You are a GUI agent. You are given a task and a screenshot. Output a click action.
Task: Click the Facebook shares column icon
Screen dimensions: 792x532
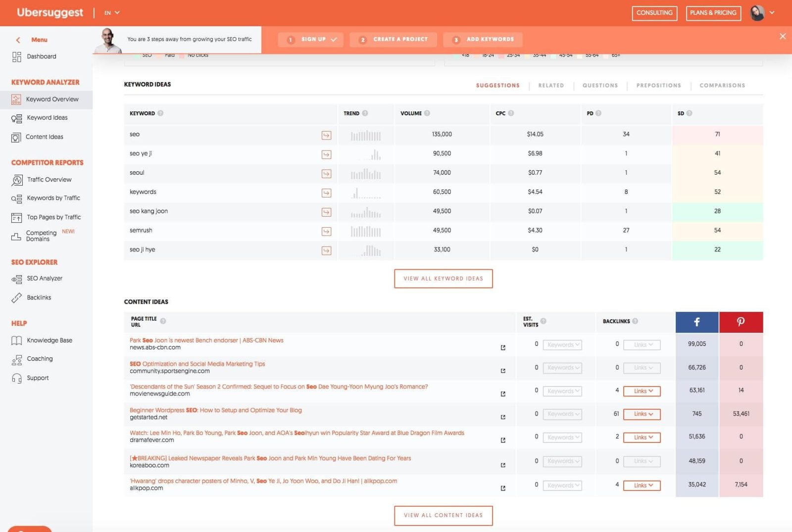point(696,322)
